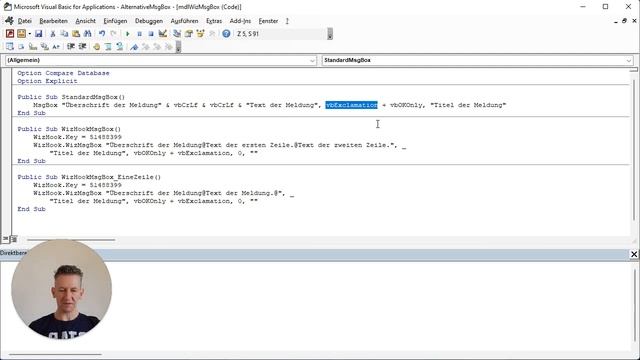Copy the selected code

(64, 34)
